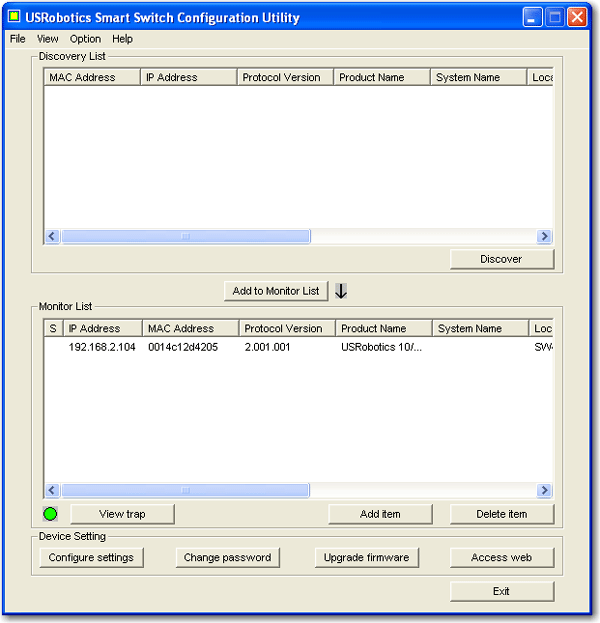Click protocol version 2.001.001 cell
This screenshot has height=623, width=600.
tap(267, 347)
